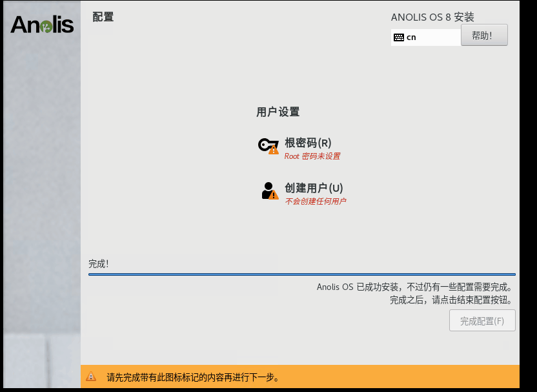Click the create user person icon

(267, 190)
